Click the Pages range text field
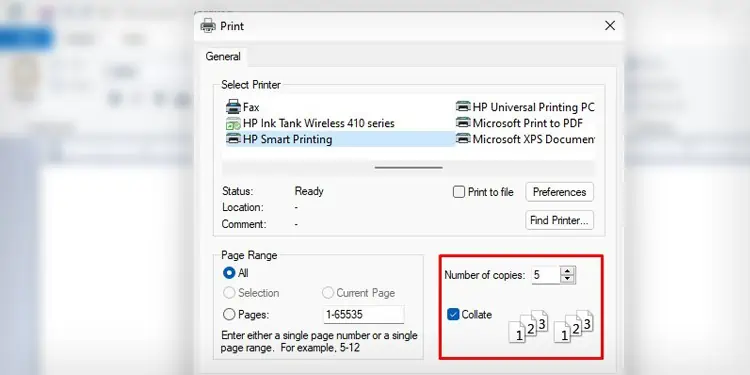The image size is (750, 375). pos(364,314)
